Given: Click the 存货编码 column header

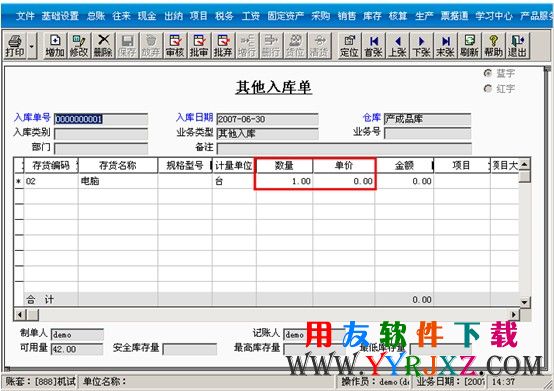Looking at the screenshot, I should [x=51, y=165].
